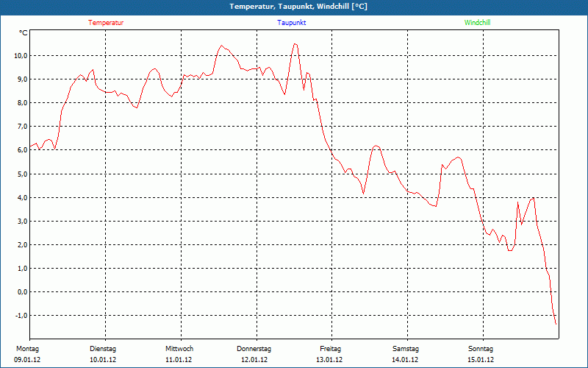588x368 pixels.
Task: Click the chart title bar text
Action: 298,7
